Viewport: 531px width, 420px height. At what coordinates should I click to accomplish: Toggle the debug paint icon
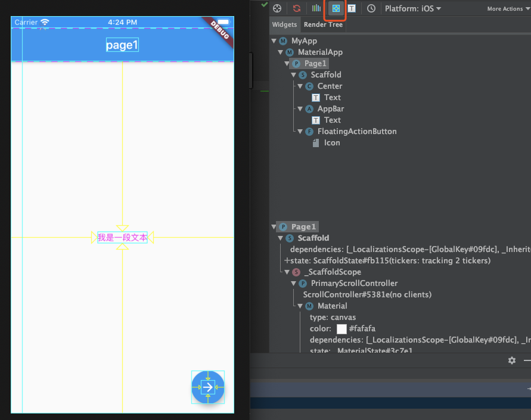click(336, 8)
